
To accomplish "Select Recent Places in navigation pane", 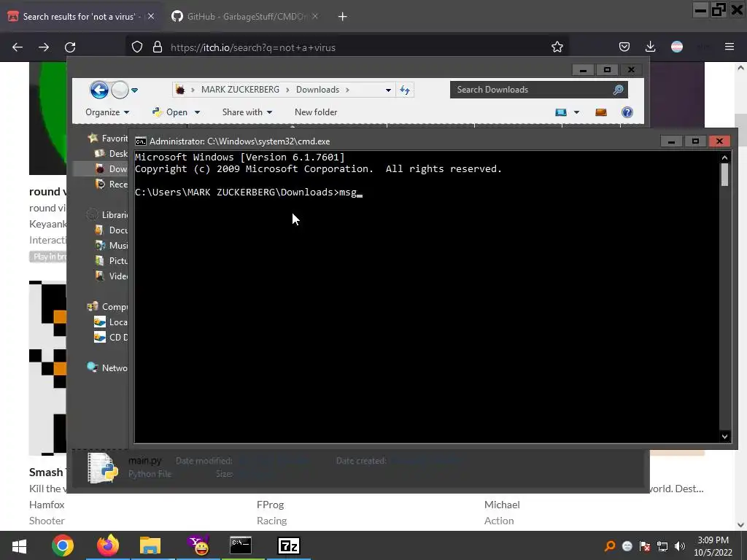I will pyautogui.click(x=111, y=184).
